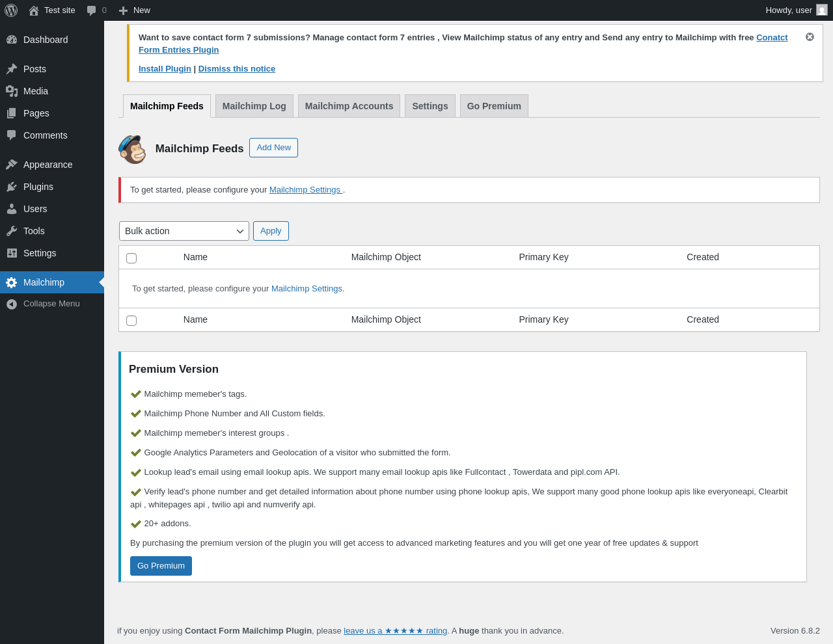Screen dimensions: 833x644
Task: Open Posts in the sidebar menu
Action: click(x=52, y=69)
